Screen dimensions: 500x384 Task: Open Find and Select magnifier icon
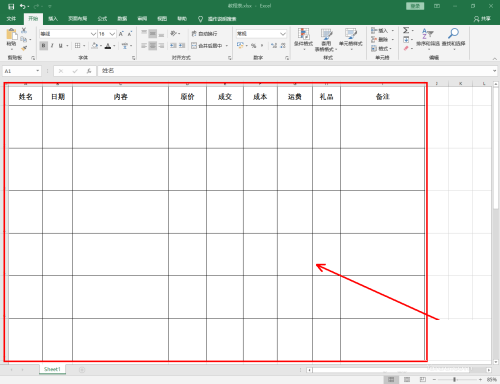(x=453, y=38)
